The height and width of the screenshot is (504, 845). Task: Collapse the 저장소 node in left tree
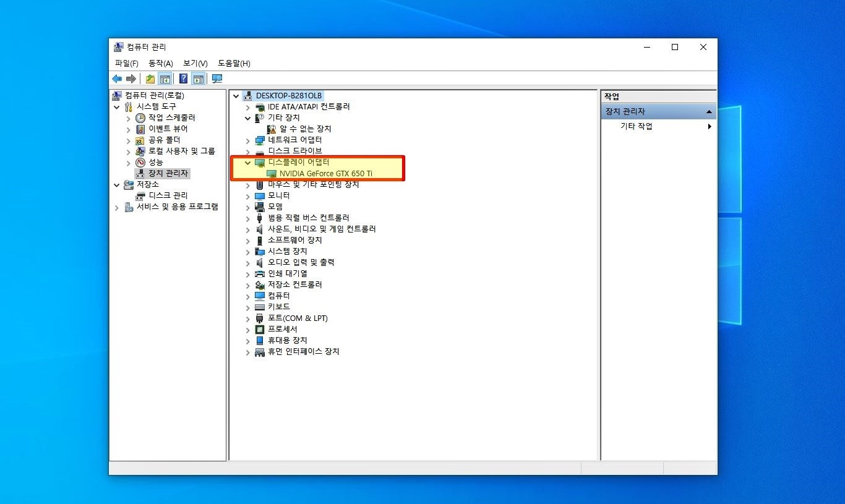click(117, 185)
